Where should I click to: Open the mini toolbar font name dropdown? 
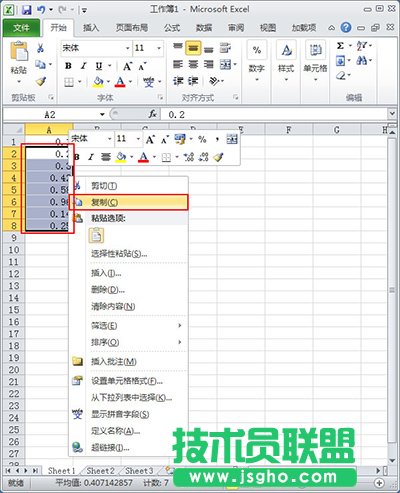coord(109,139)
